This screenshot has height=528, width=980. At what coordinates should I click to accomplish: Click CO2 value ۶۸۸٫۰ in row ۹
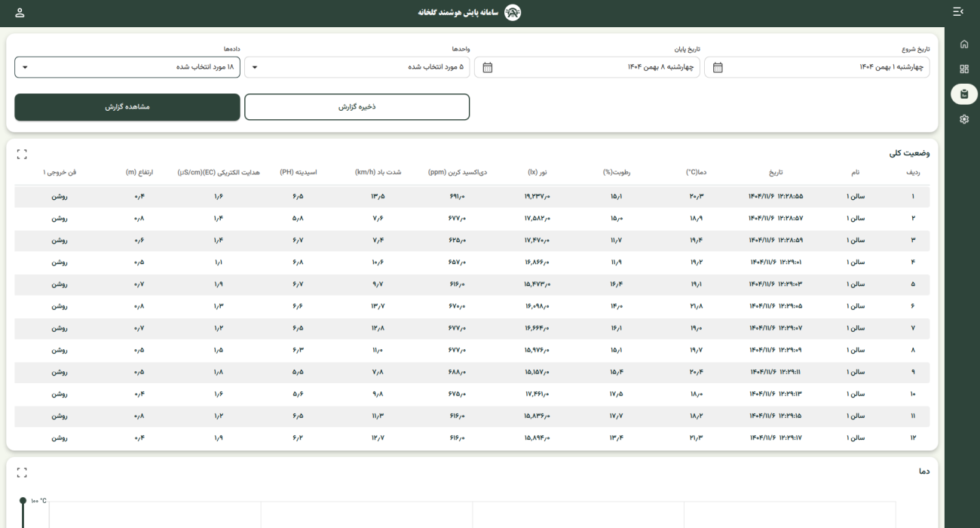tap(457, 372)
